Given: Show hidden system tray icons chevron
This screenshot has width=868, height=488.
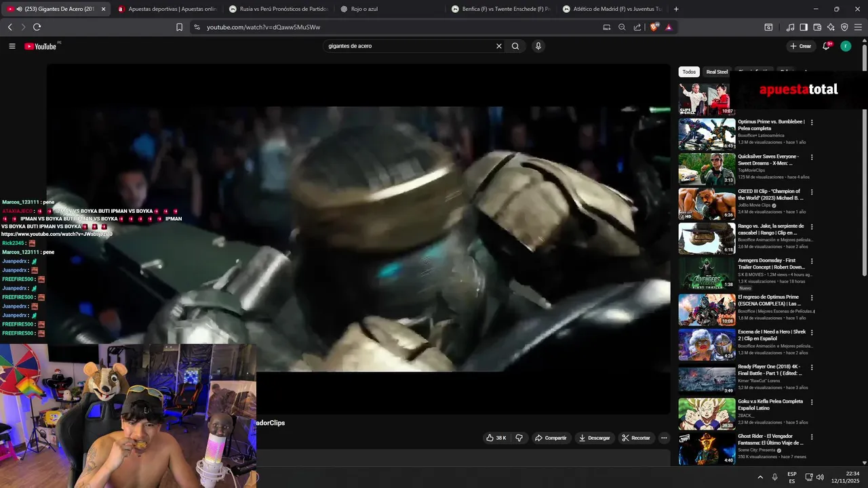Looking at the screenshot, I should click(x=759, y=477).
